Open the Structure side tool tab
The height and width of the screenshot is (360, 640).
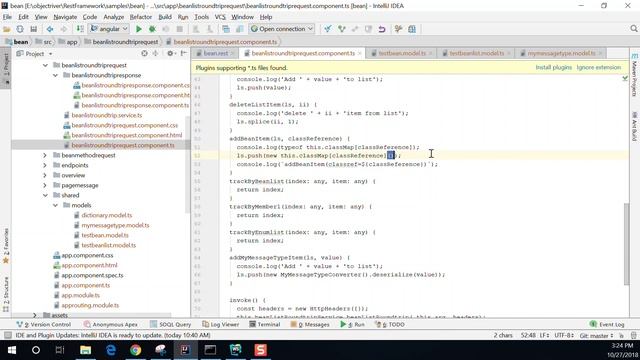pyautogui.click(x=6, y=295)
